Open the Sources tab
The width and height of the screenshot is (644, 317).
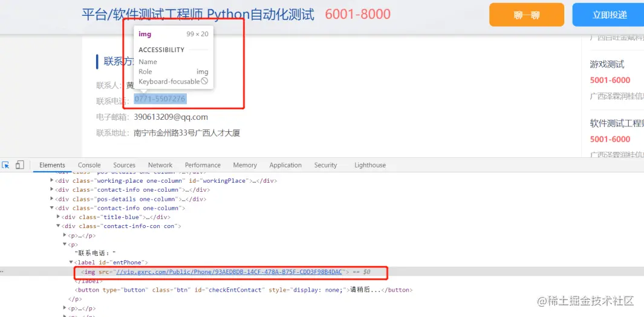point(124,165)
